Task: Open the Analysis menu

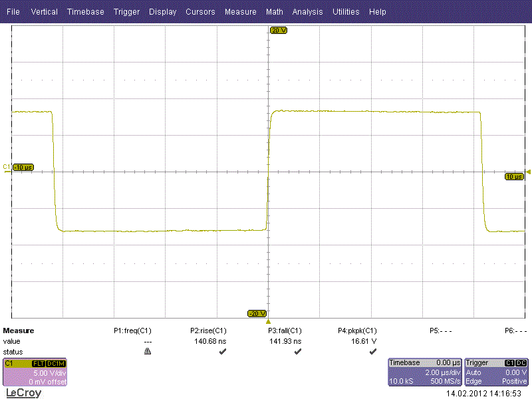Action: pos(307,11)
